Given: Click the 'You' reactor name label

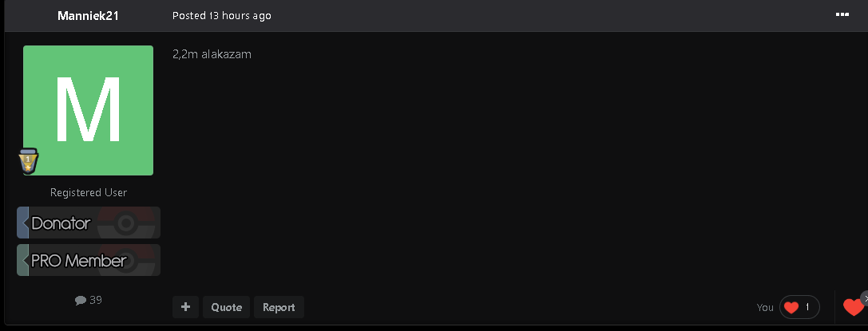Looking at the screenshot, I should pyautogui.click(x=765, y=307).
